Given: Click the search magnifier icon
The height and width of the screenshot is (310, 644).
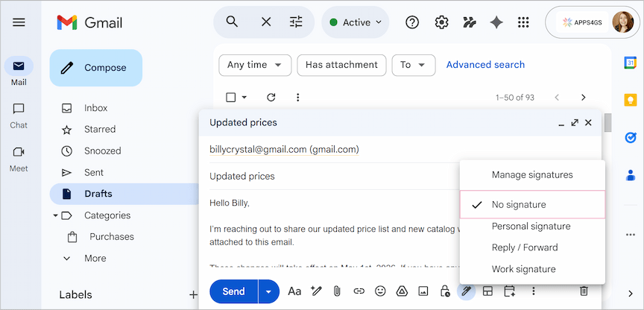Looking at the screenshot, I should [x=232, y=22].
